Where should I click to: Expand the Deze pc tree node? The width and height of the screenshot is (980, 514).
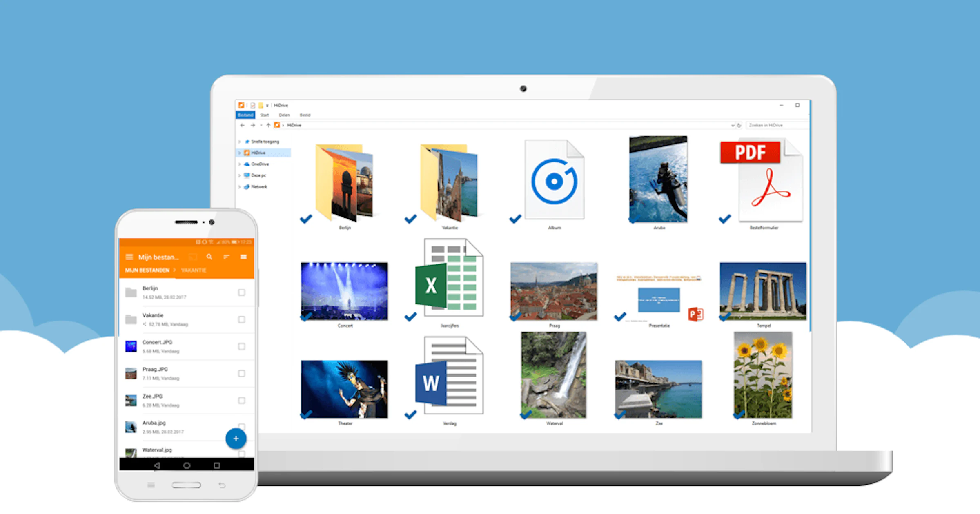coord(239,175)
